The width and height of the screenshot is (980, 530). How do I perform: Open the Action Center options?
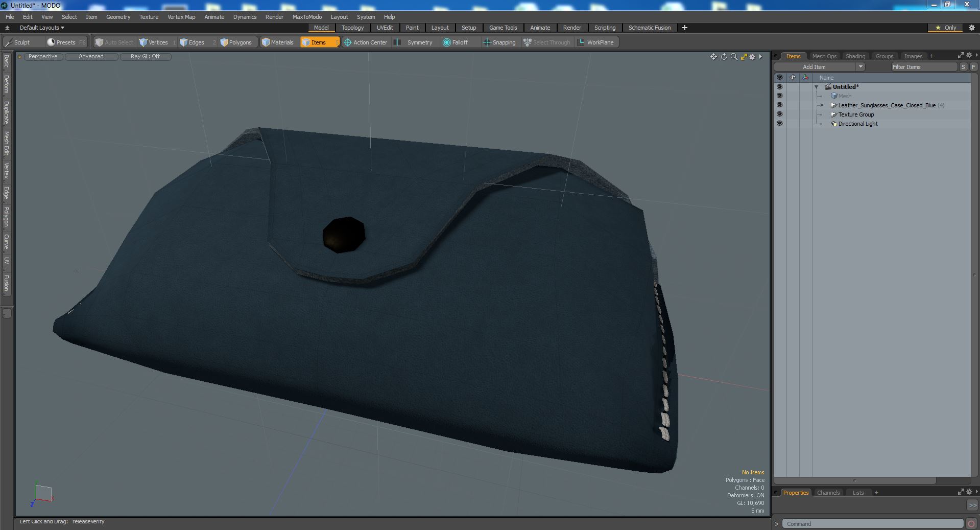(x=366, y=42)
